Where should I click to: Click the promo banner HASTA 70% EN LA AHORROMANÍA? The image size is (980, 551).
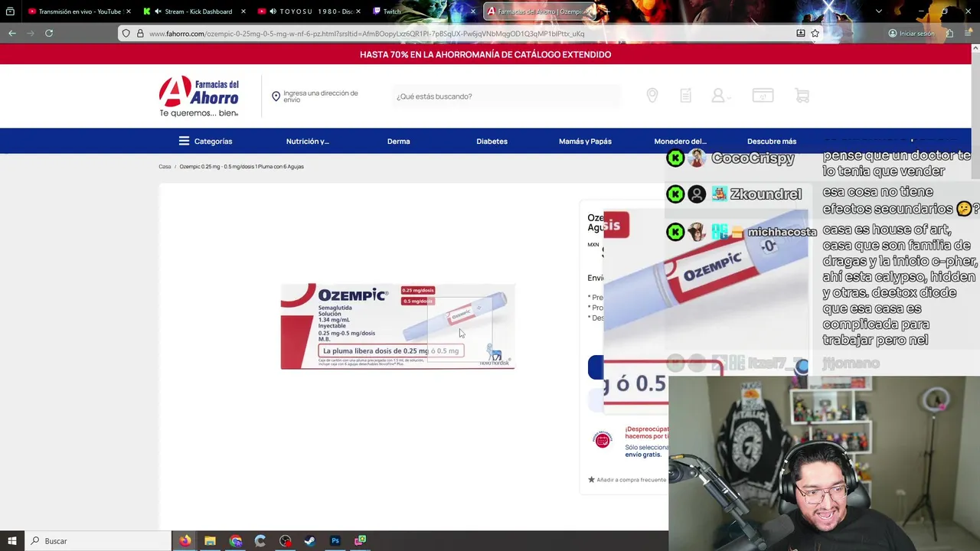485,54
